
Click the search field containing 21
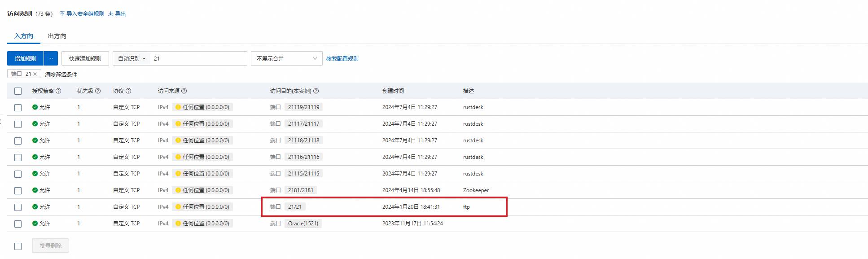[x=198, y=58]
